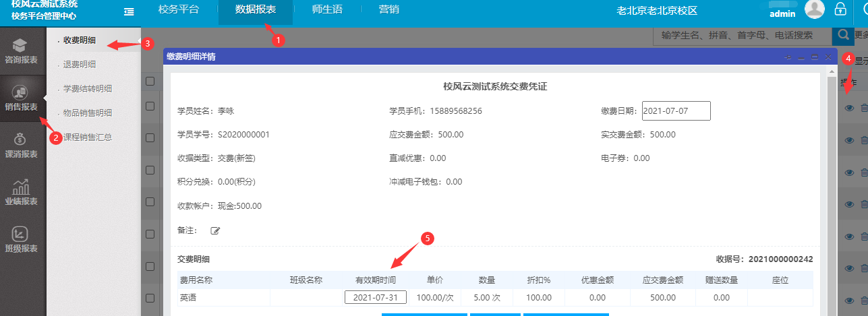Switch to the 师生语 top tab

326,10
